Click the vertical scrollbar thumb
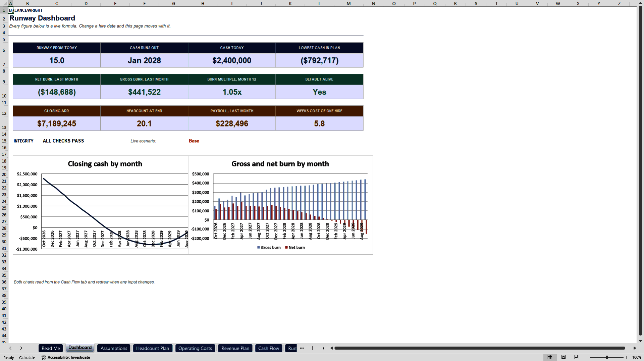This screenshot has width=644, height=361. 640,170
